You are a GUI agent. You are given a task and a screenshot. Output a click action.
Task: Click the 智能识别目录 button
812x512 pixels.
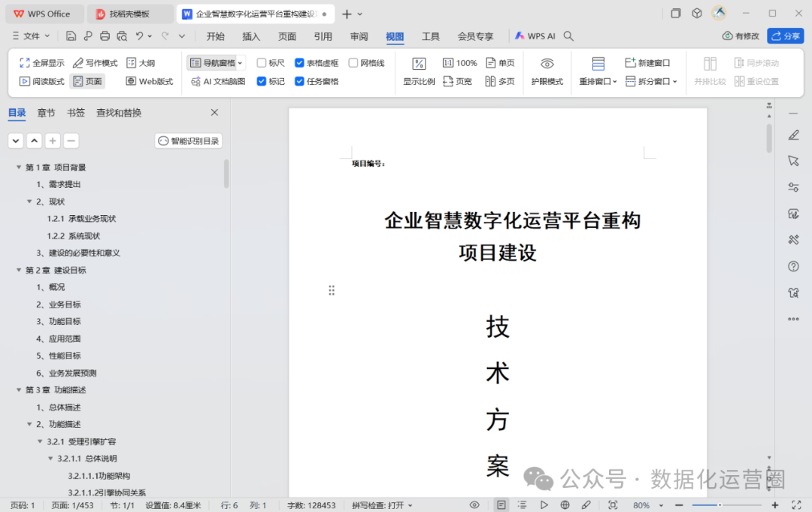(x=189, y=141)
